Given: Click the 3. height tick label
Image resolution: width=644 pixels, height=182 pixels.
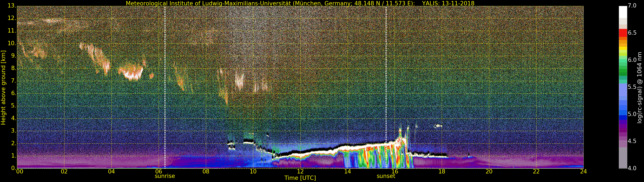Looking at the screenshot, I should [13, 131].
